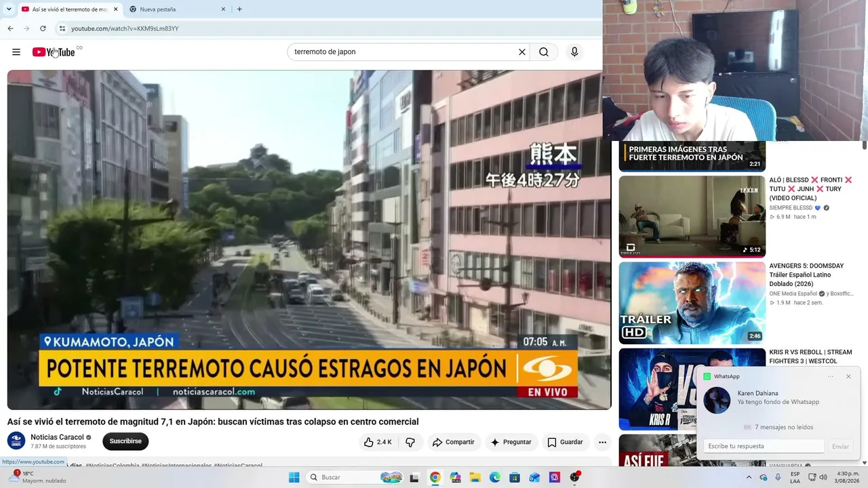This screenshot has height=488, width=868.
Task: Open ALÓ BLESSD video title link
Action: (810, 189)
